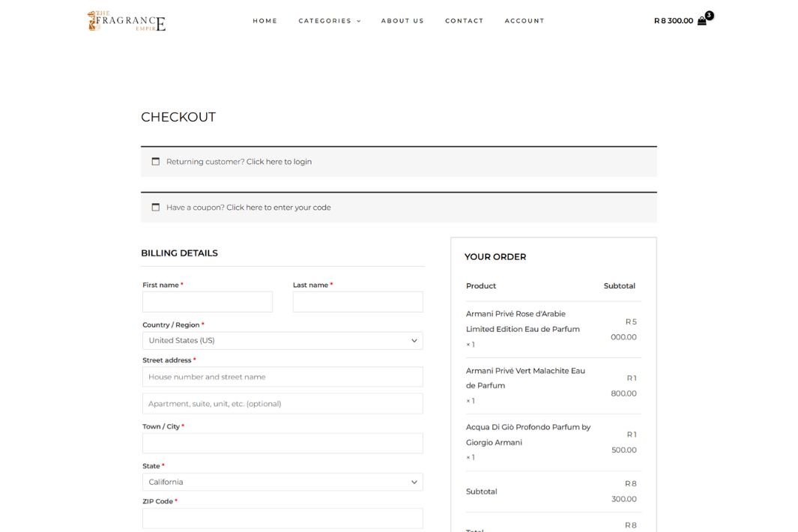Click the Product column header
The image size is (798, 532).
[x=481, y=285]
